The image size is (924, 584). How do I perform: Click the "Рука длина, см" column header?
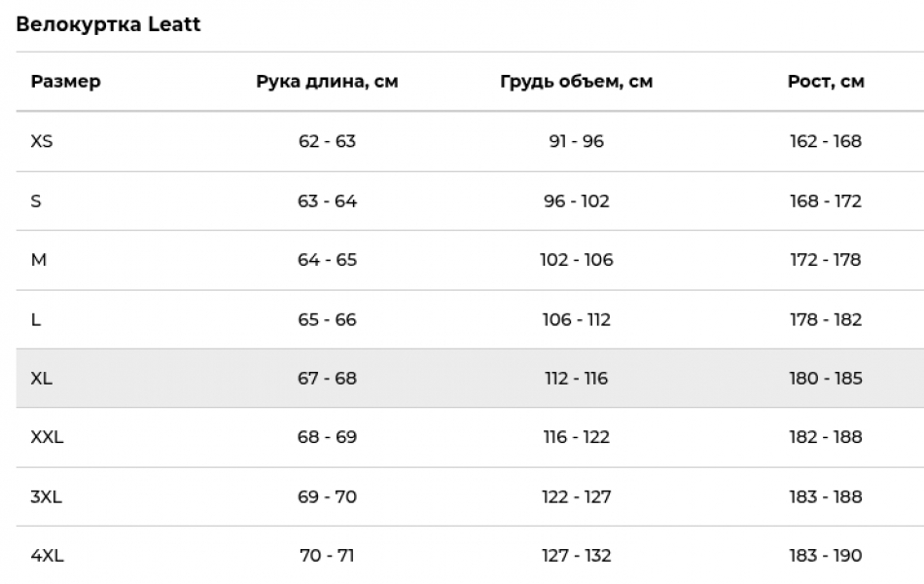[x=327, y=82]
